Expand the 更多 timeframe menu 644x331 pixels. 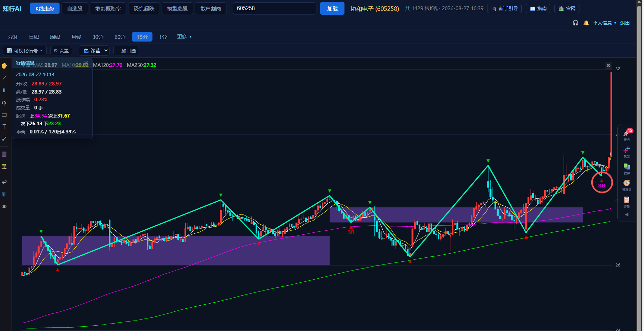coord(184,37)
